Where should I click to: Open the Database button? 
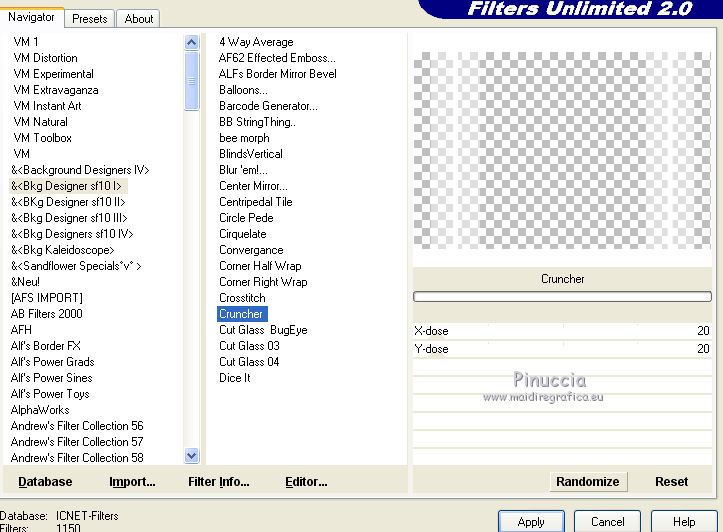pos(45,482)
